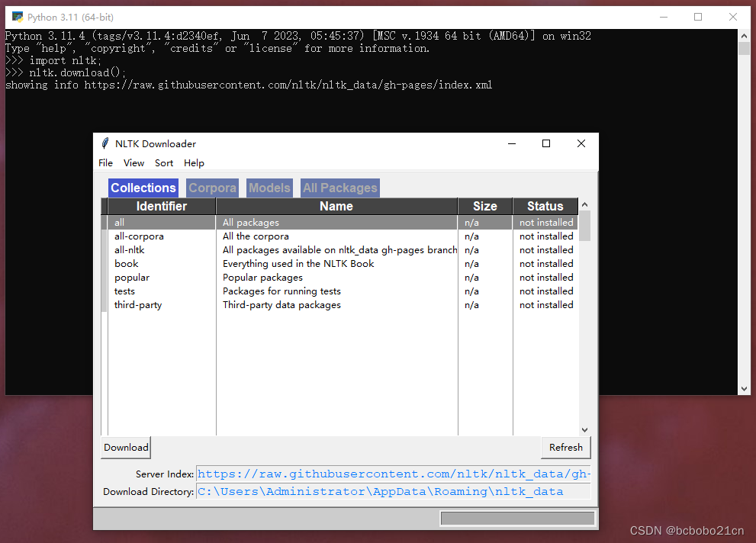Image resolution: width=756 pixels, height=543 pixels.
Task: Maximize the Python 3.11 console window
Action: click(698, 17)
